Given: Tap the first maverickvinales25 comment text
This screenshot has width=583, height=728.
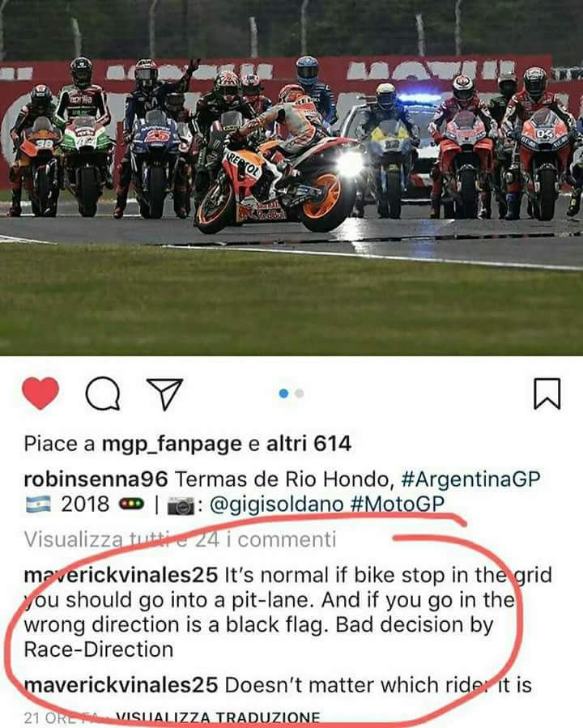Looking at the screenshot, I should click(x=287, y=612).
